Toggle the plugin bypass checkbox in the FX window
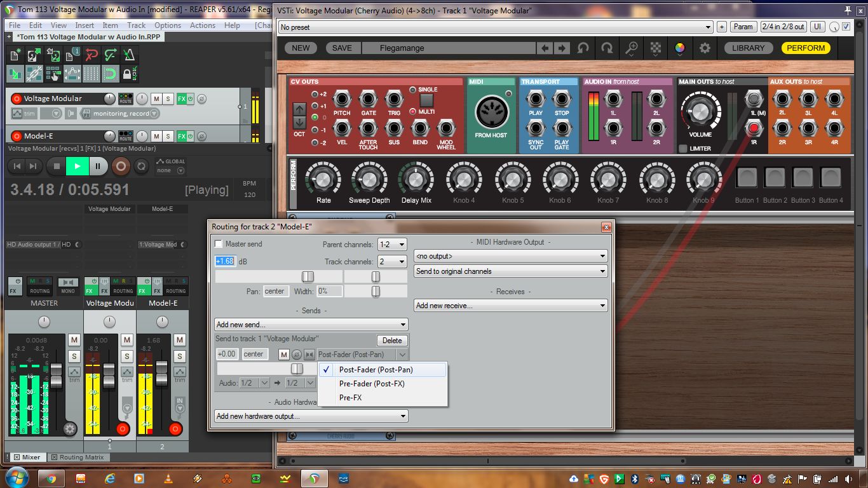 click(846, 27)
